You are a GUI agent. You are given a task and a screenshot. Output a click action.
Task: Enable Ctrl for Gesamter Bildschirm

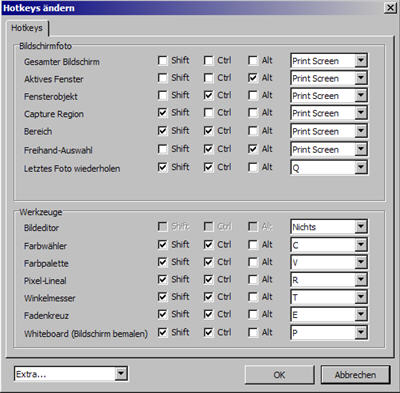[208, 61]
